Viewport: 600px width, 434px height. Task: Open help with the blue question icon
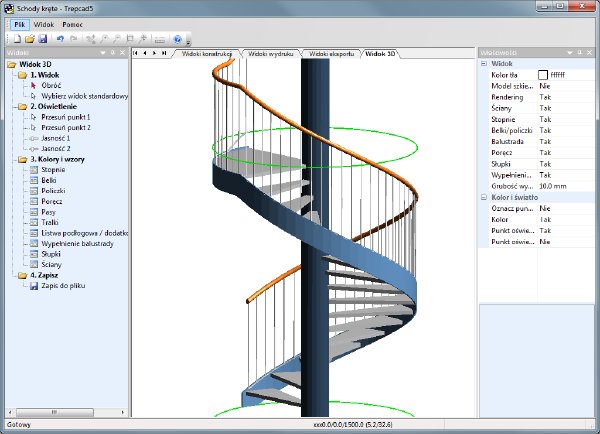177,39
